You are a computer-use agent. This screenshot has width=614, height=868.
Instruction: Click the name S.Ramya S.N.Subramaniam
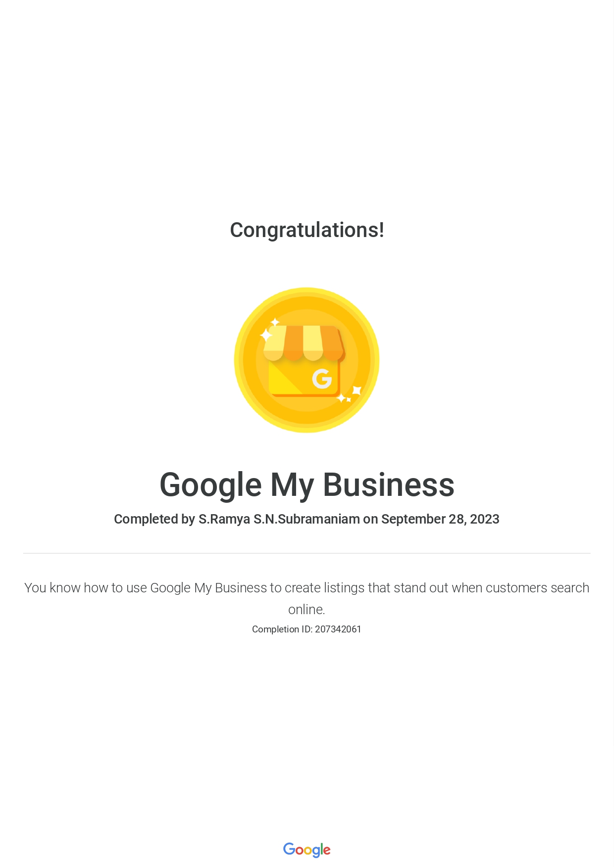(279, 519)
